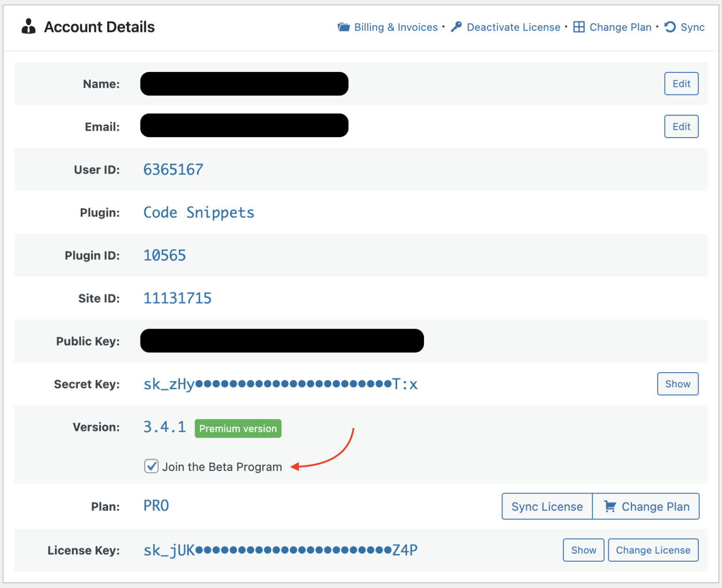The width and height of the screenshot is (722, 588).
Task: Select the Site ID value 11131715
Action: [x=177, y=298]
